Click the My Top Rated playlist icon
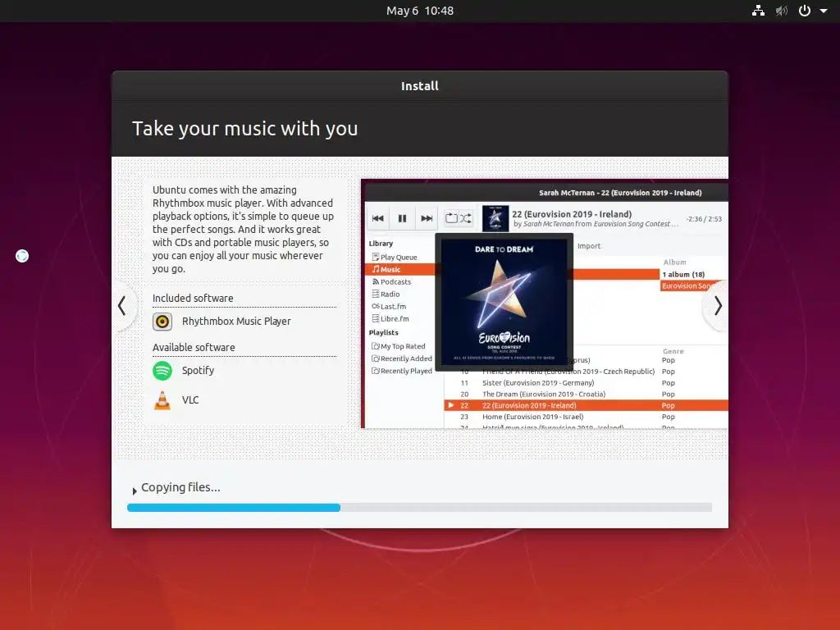The width and height of the screenshot is (840, 630). (376, 346)
